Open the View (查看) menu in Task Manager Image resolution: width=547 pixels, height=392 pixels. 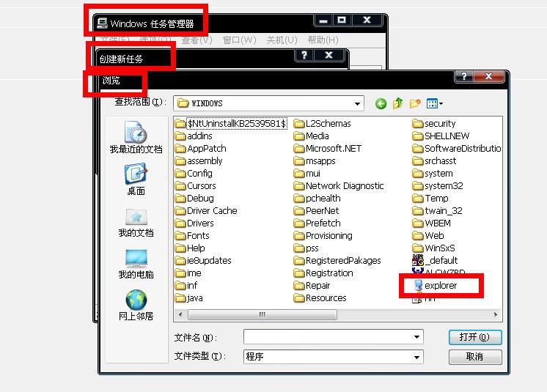pyautogui.click(x=197, y=40)
